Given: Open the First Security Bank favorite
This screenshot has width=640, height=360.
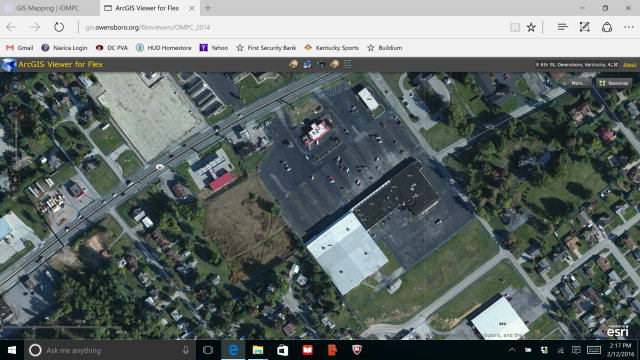Looking at the screenshot, I should (x=266, y=48).
